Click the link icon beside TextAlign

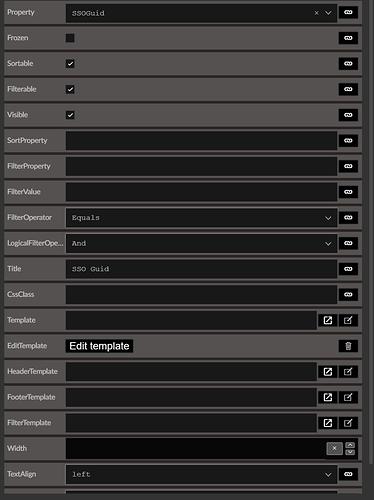coord(348,474)
